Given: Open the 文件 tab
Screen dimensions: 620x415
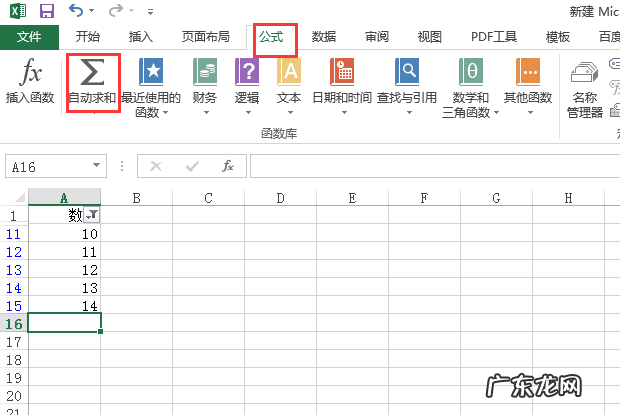Looking at the screenshot, I should (x=29, y=37).
